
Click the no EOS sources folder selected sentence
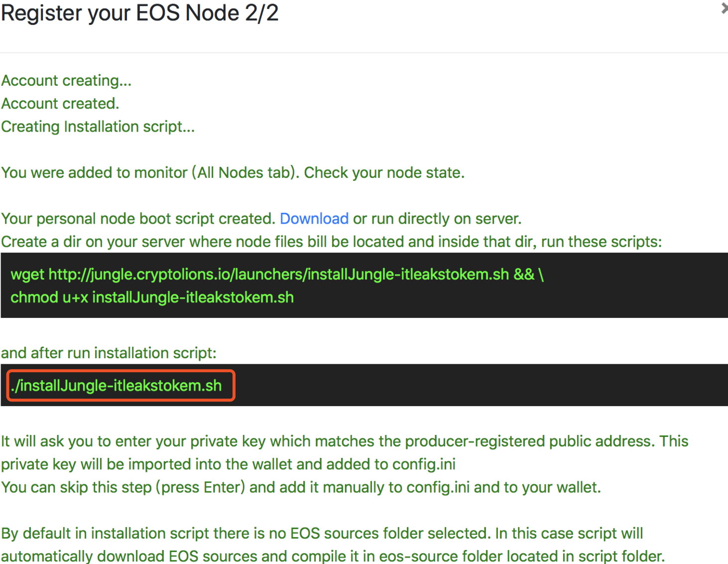(x=322, y=534)
